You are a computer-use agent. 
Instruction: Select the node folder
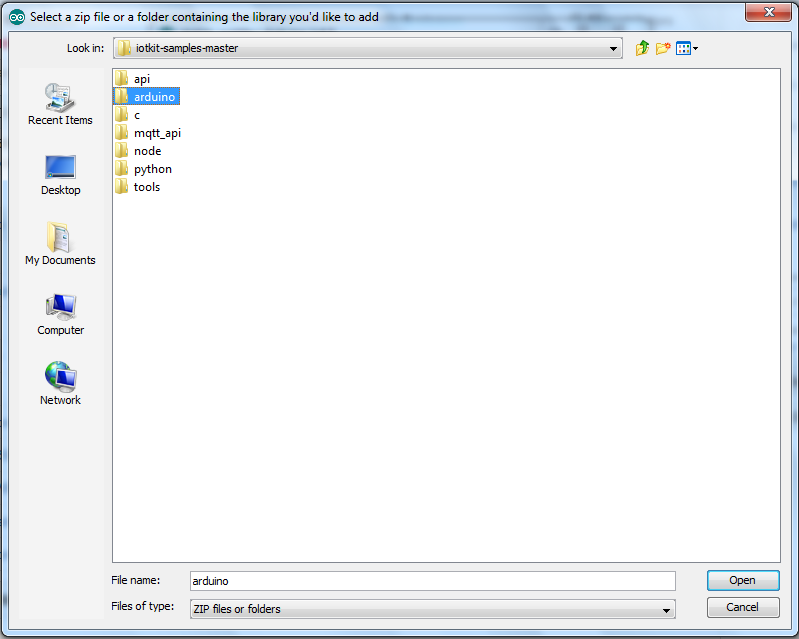coord(138,151)
